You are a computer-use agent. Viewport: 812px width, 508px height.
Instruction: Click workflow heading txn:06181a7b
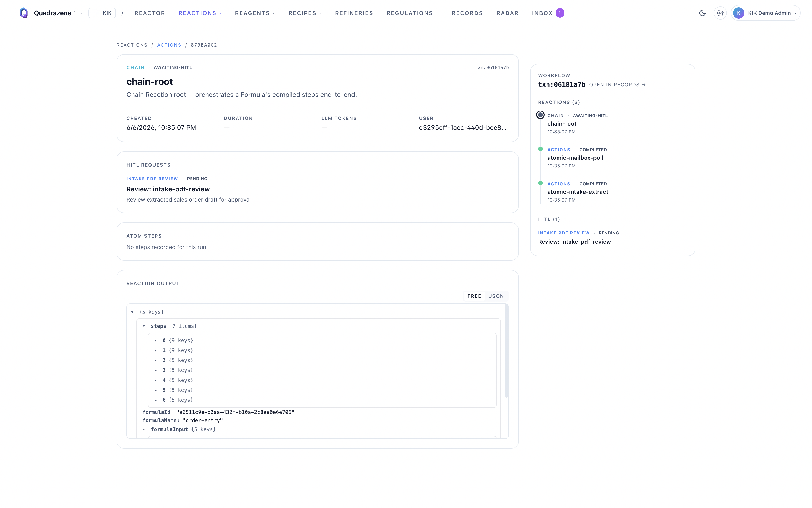[562, 85]
